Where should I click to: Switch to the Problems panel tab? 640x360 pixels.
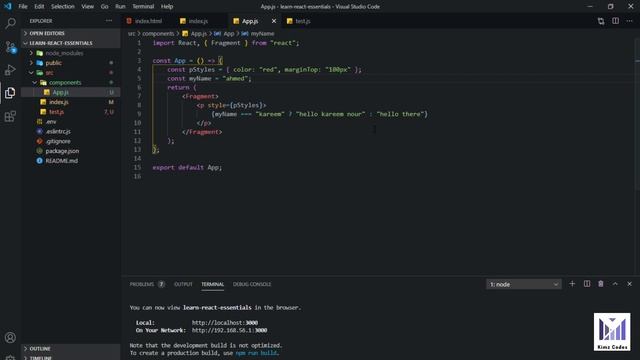tap(147, 284)
